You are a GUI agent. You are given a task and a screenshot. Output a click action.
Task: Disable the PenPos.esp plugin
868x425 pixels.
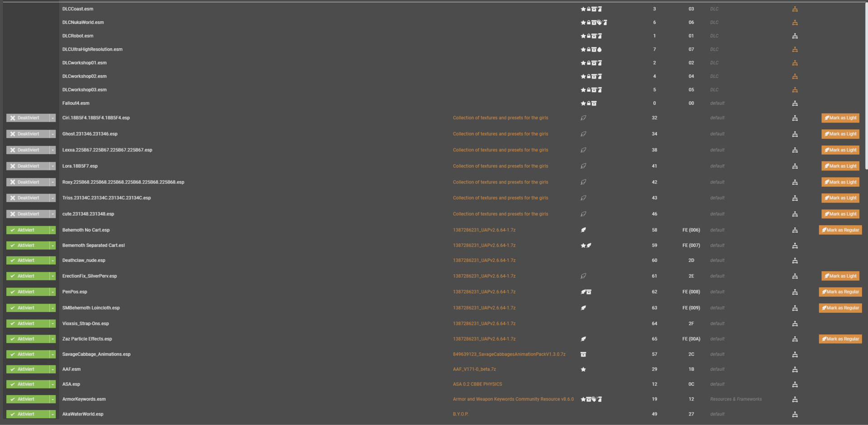[x=28, y=292]
